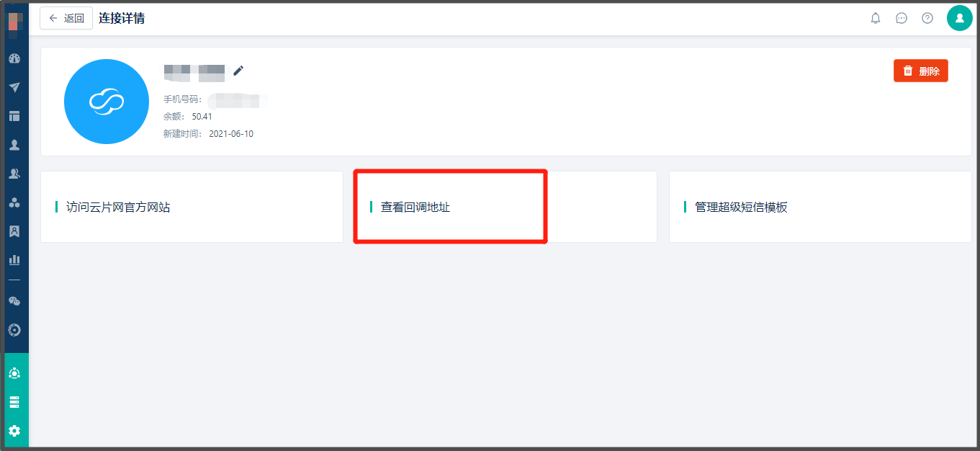Open 管理超级短信模板 card
Viewport: 980px width, 451px height.
point(820,207)
